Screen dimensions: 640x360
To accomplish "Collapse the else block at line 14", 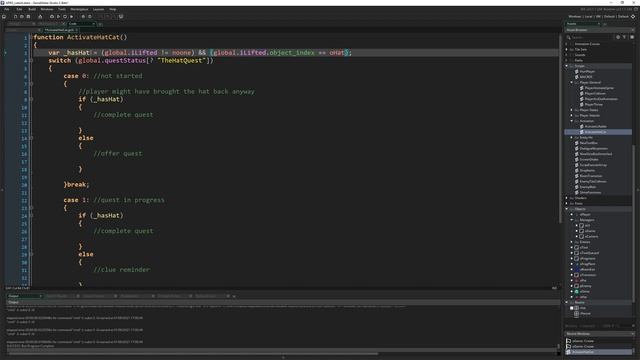I will click(x=31, y=138).
